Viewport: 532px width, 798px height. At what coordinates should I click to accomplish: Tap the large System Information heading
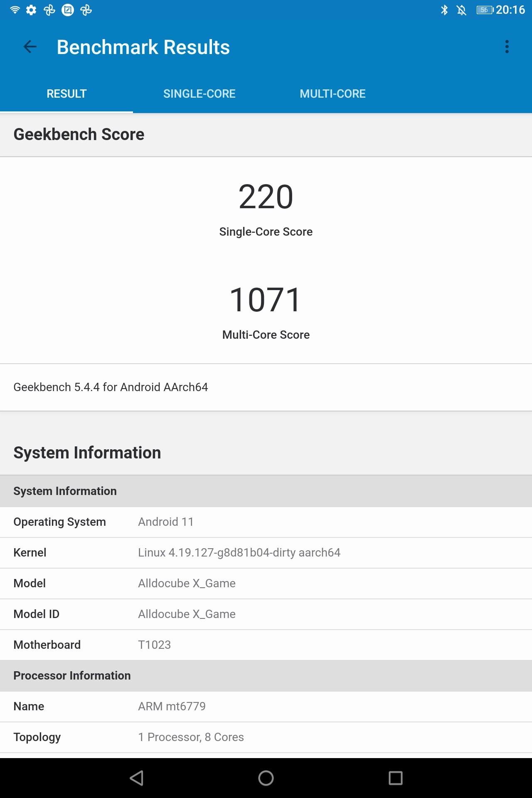tap(87, 453)
